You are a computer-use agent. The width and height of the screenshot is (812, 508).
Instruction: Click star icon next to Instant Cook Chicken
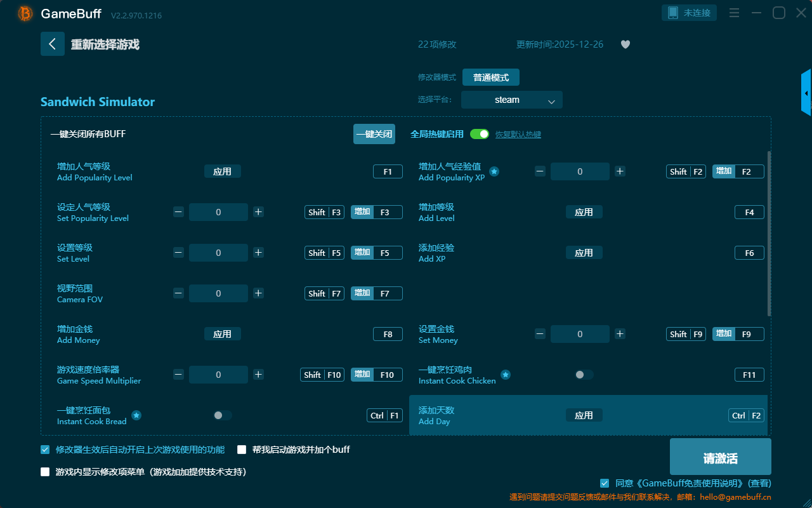tap(506, 375)
